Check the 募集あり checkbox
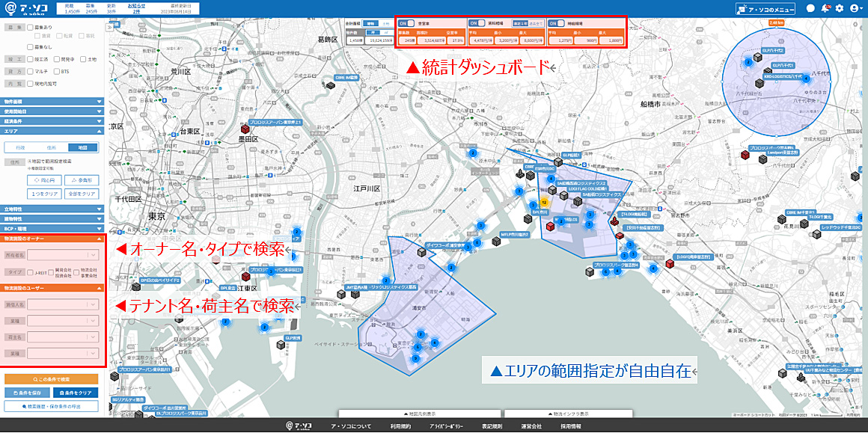Image resolution: width=868 pixels, height=433 pixels. (31, 26)
